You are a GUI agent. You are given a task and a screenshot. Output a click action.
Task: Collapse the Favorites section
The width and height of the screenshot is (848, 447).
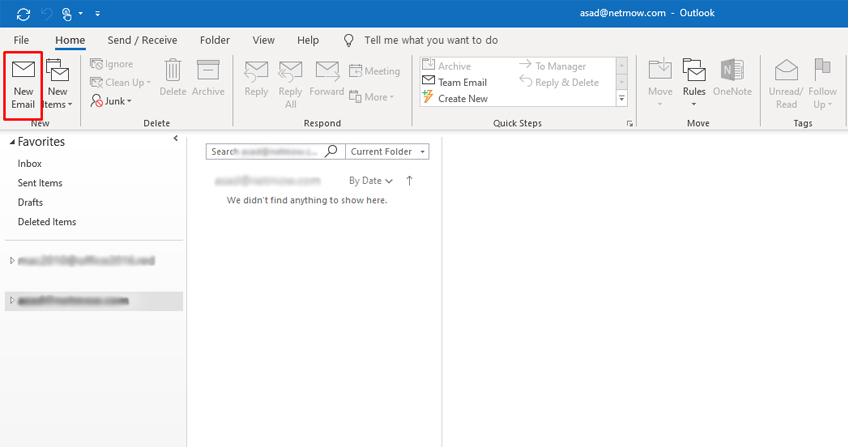click(x=12, y=142)
